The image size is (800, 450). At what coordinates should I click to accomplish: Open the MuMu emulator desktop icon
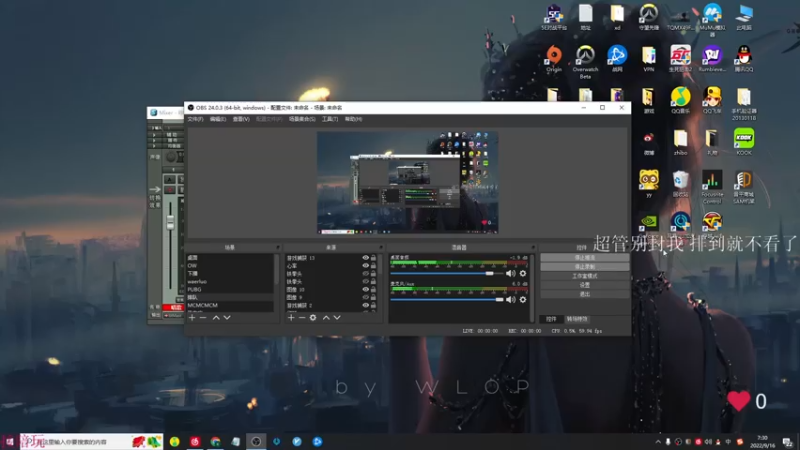tap(712, 19)
